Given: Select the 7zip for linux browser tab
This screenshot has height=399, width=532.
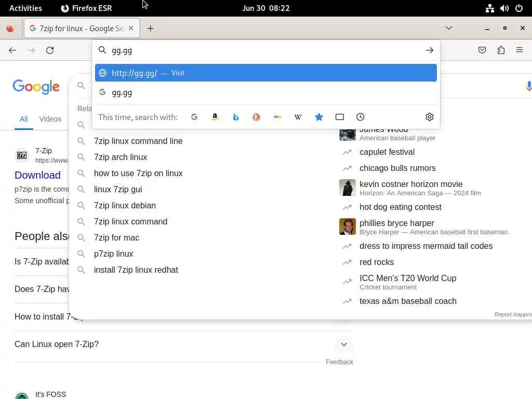Looking at the screenshot, I should (82, 29).
